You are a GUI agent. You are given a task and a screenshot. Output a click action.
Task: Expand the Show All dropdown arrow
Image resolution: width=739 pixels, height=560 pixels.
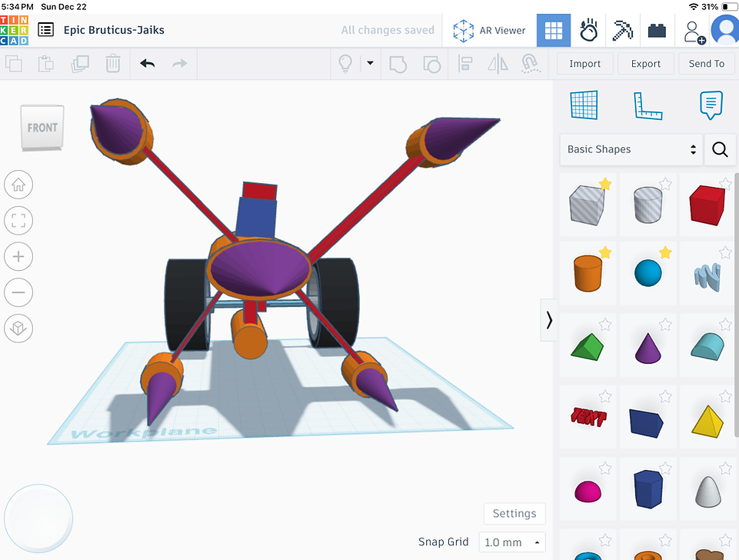[x=371, y=63]
